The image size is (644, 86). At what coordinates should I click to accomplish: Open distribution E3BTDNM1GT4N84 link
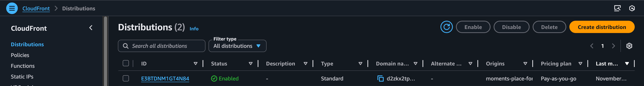165,79
